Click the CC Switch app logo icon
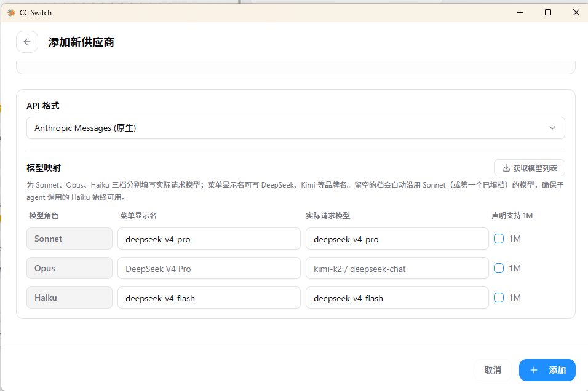This screenshot has height=391, width=588. point(11,13)
